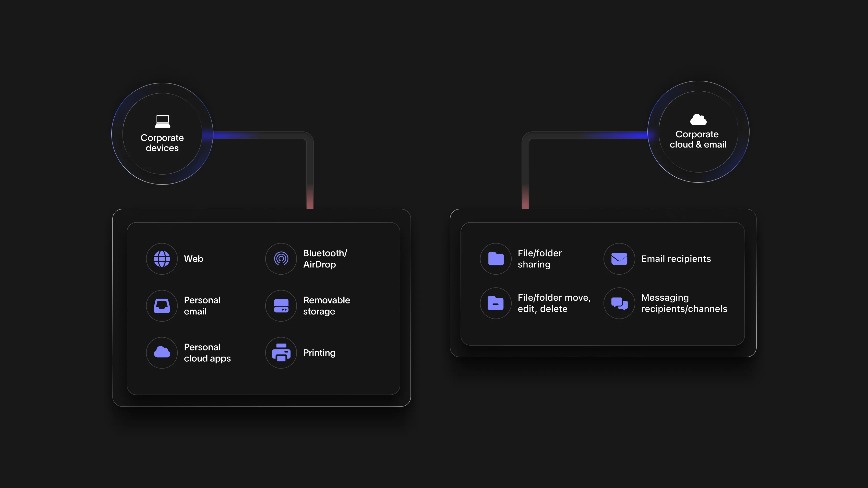Open the Corporate cloud & email circle node
868x488 pixels.
coord(697,133)
